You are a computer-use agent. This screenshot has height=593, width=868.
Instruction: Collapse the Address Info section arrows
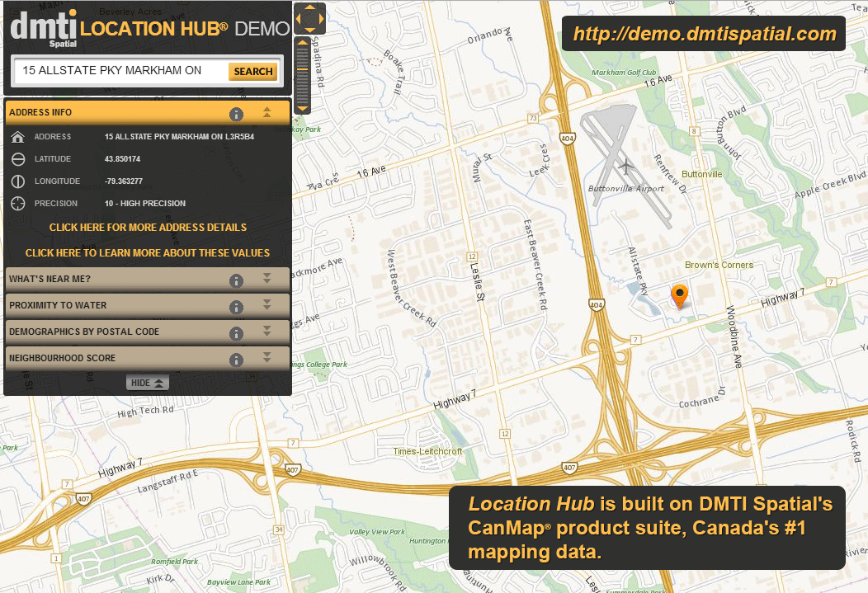[x=267, y=112]
